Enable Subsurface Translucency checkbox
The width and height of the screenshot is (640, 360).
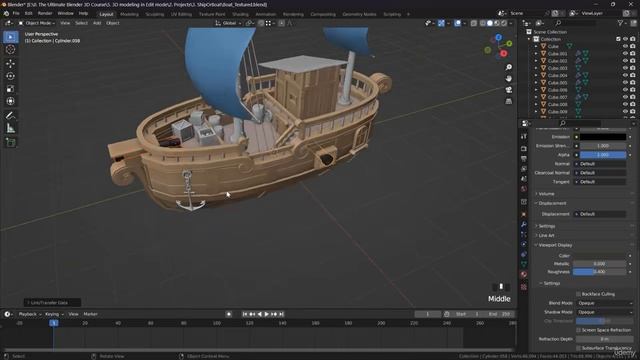point(578,348)
